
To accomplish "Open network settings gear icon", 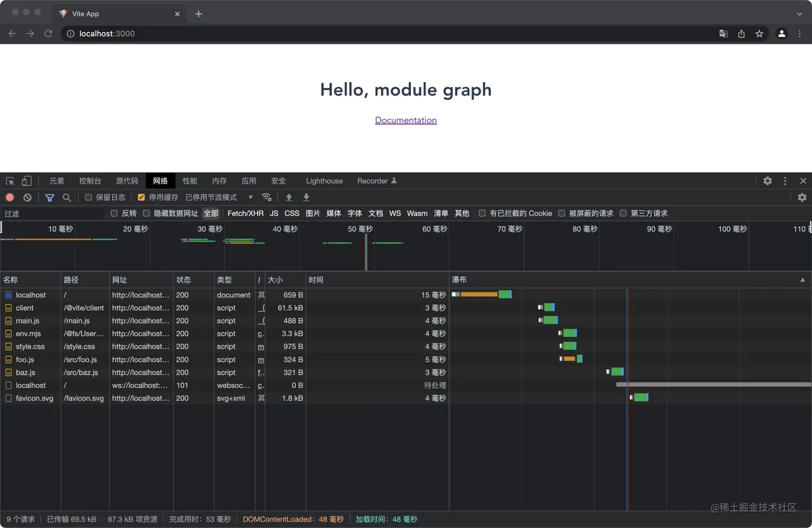I will point(802,197).
